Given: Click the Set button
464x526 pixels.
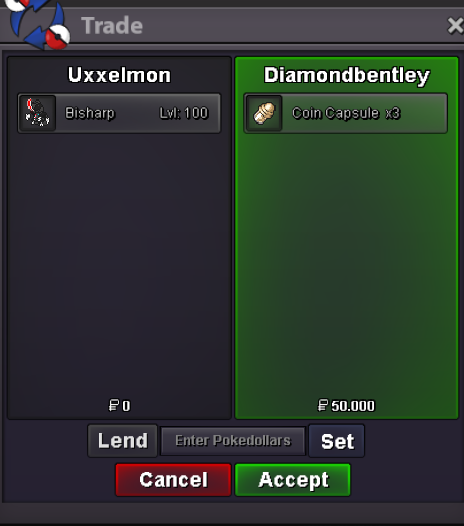Looking at the screenshot, I should [x=337, y=441].
